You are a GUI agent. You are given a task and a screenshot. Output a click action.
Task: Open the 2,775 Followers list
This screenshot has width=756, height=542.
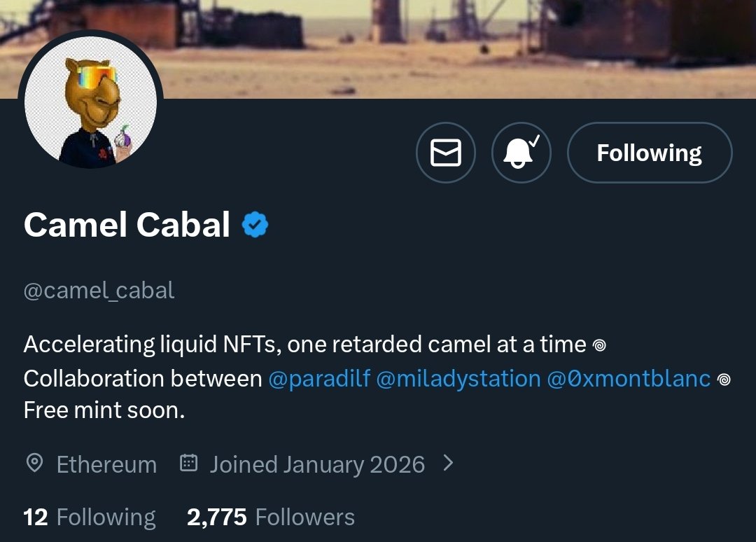tap(271, 517)
